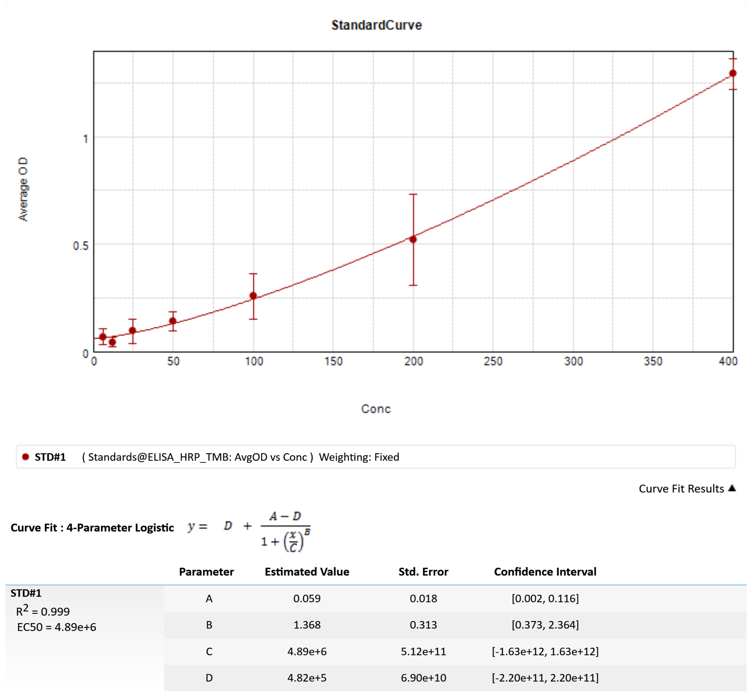Click parameter C estimated value 4.89e+6
Screen dimensions: 752x700
point(307,651)
